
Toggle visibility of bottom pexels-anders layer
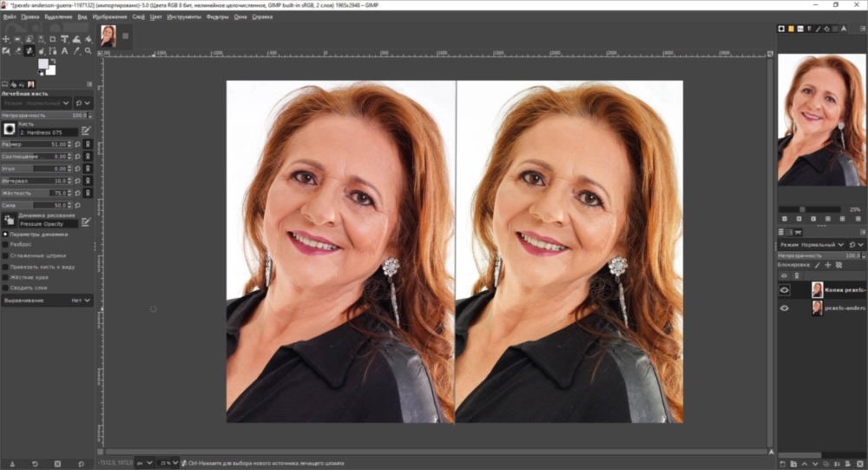pyautogui.click(x=784, y=308)
